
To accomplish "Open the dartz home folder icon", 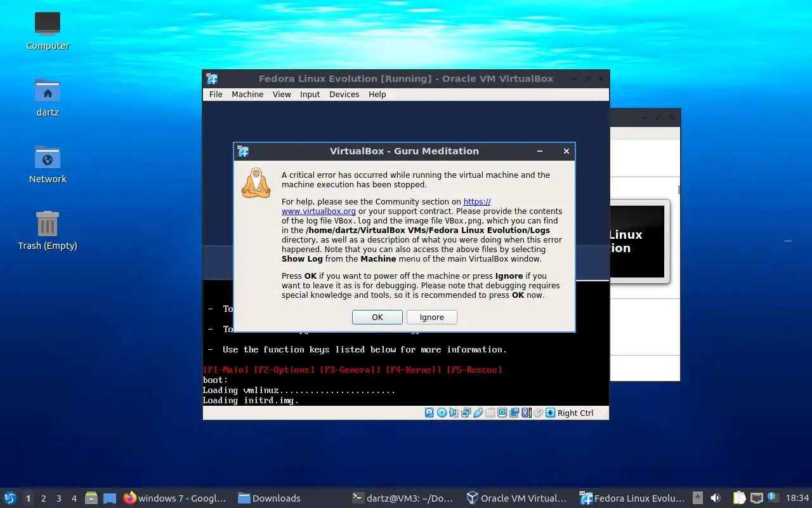I will point(48,97).
